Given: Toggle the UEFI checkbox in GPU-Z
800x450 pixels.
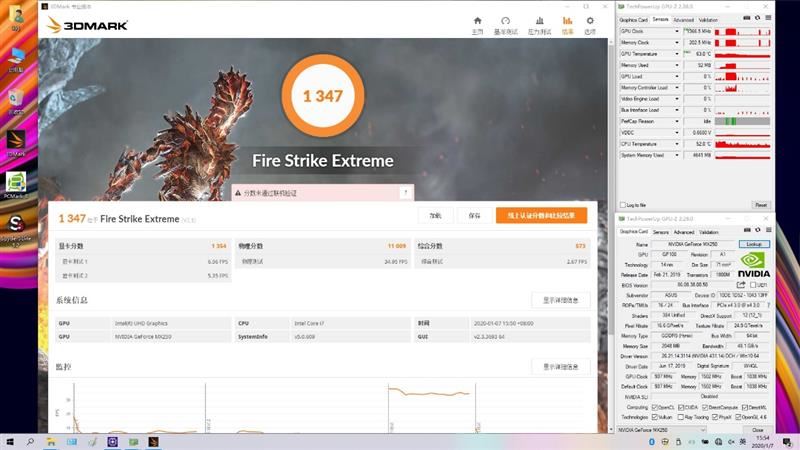Looking at the screenshot, I should point(753,285).
